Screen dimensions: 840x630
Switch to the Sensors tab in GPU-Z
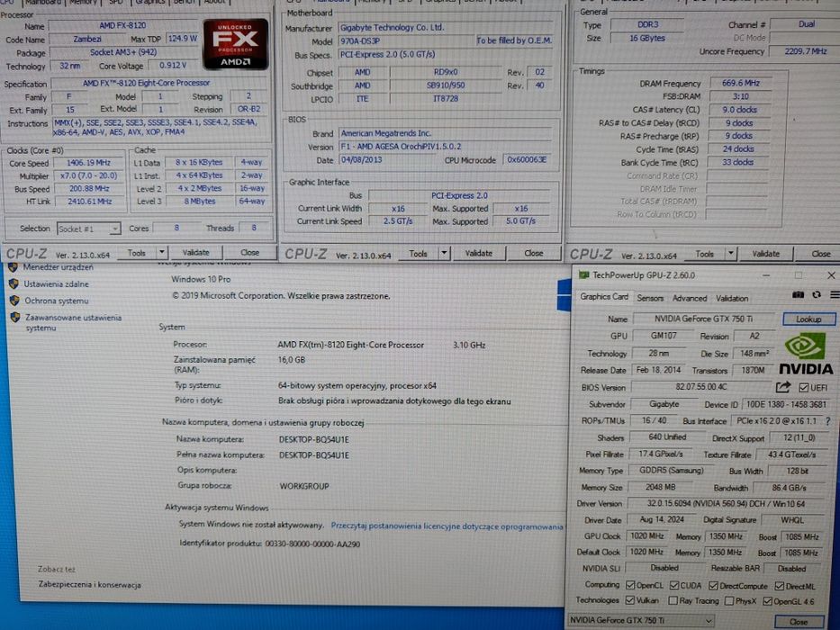pos(650,298)
